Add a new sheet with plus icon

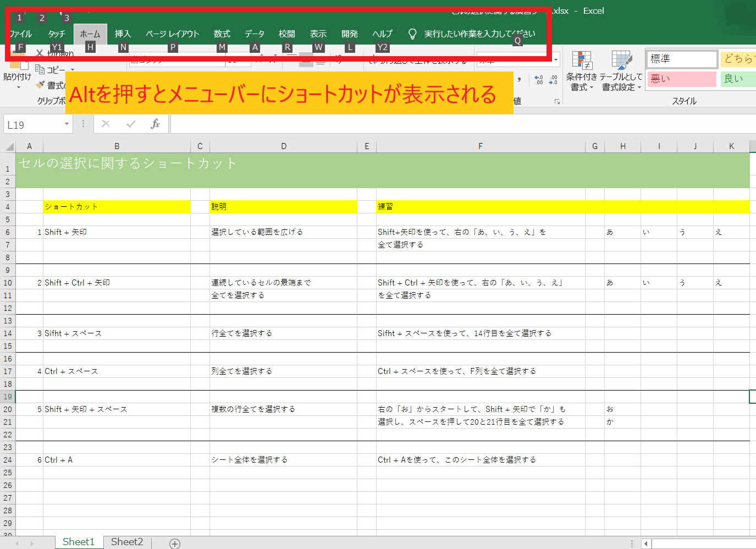click(175, 543)
